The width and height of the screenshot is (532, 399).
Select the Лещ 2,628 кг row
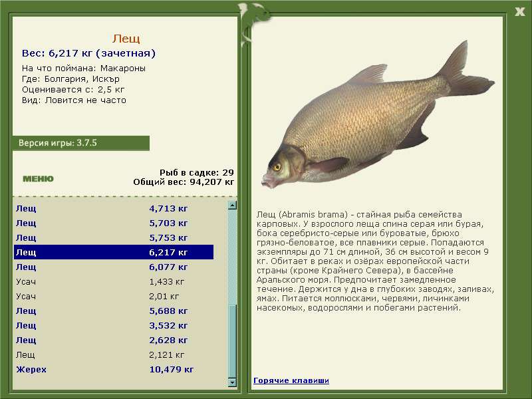[x=114, y=340]
